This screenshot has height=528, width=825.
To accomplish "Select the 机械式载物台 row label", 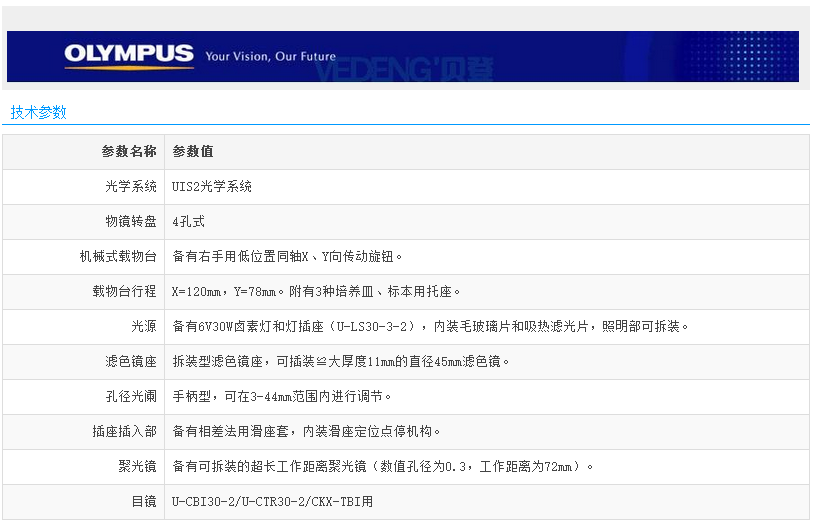I will (118, 257).
